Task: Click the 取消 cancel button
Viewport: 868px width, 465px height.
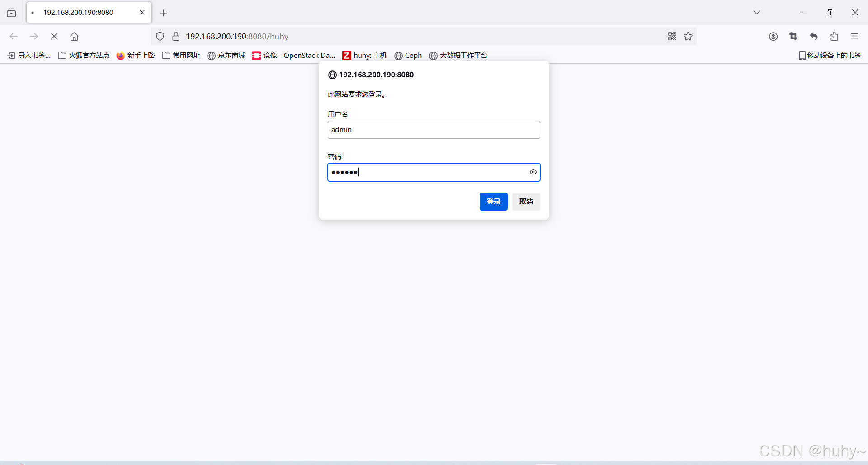Action: (x=526, y=202)
